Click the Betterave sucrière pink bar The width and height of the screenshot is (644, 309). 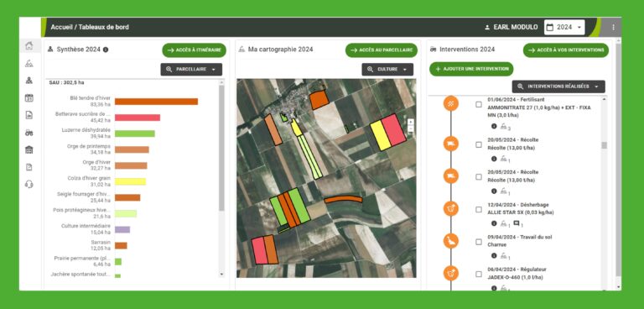tap(138, 118)
